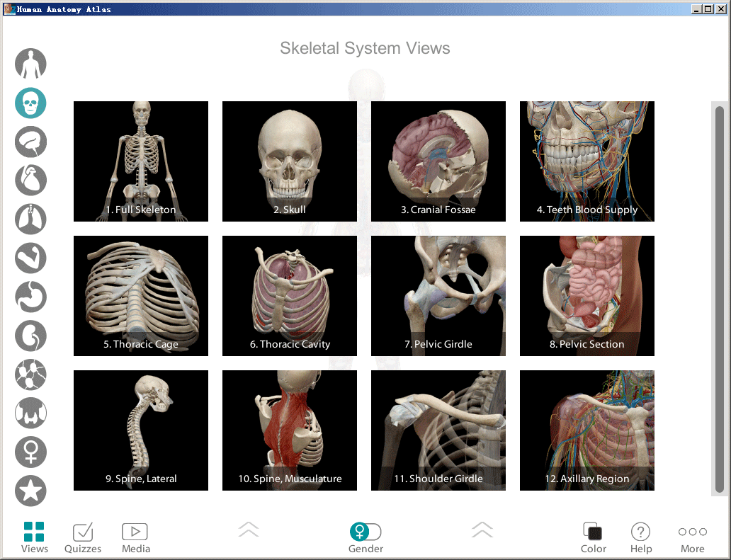Choose the muscular system arm icon
Viewport: 731px width, 560px height.
pos(30,258)
